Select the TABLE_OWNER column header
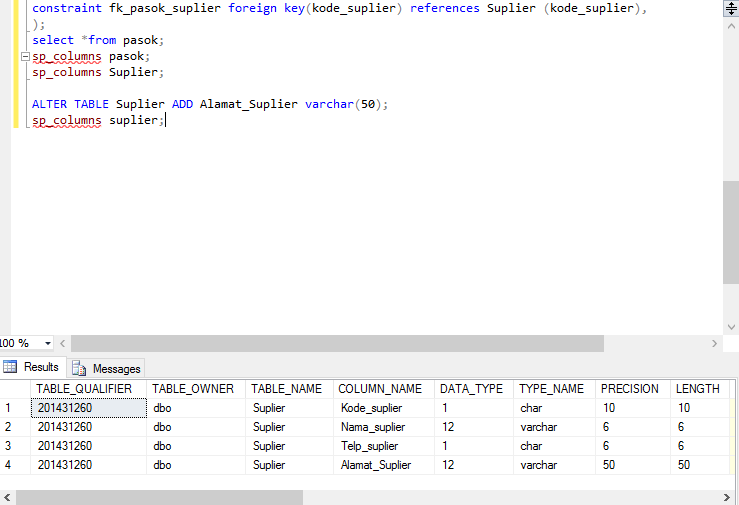The height and width of the screenshot is (505, 739). click(196, 389)
